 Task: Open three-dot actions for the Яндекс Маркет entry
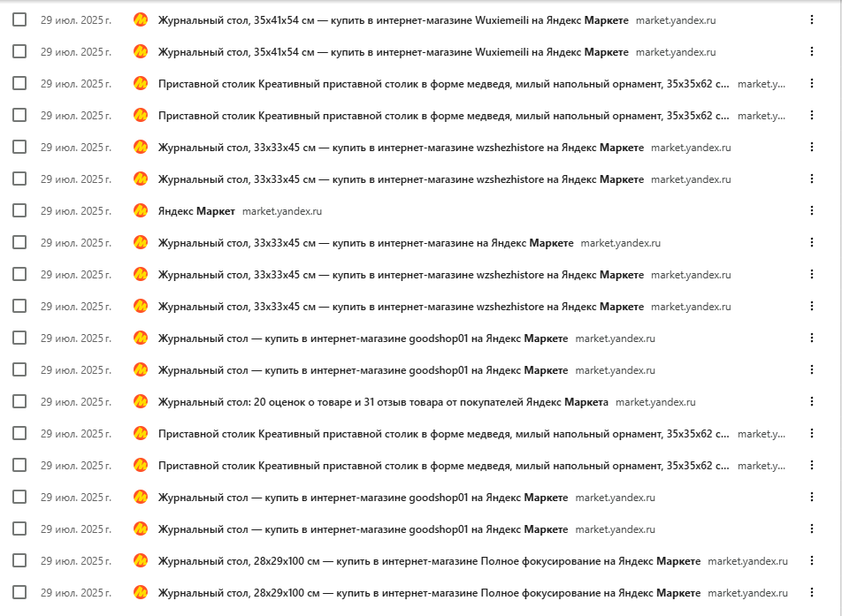click(x=811, y=211)
